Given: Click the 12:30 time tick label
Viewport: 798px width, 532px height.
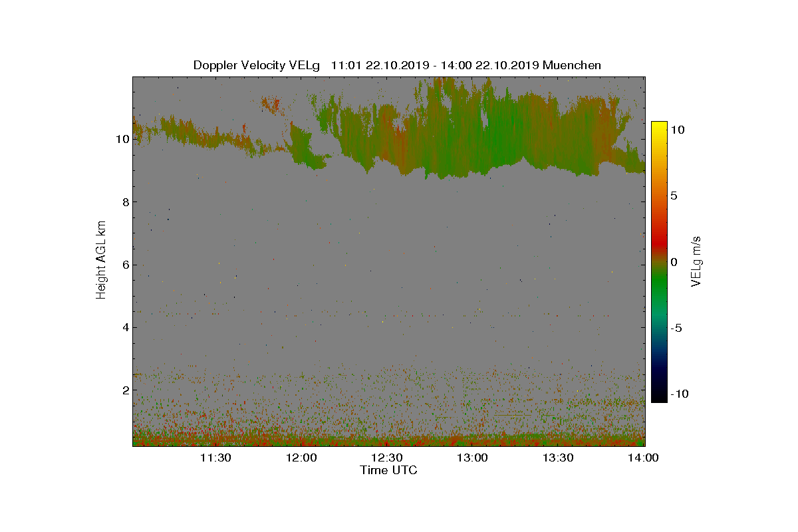Looking at the screenshot, I should pos(386,458).
